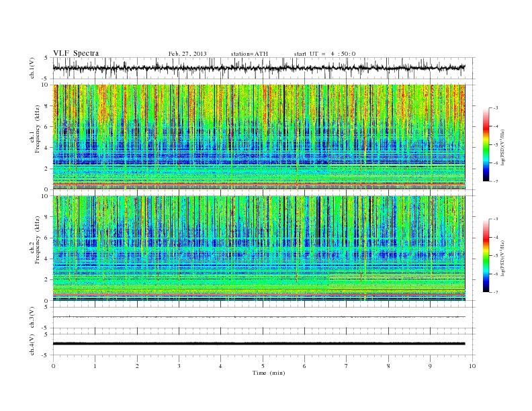Screen dimensions: 532x411
Task: Click the "VLF Spectra" title text
Action: pyautogui.click(x=76, y=53)
